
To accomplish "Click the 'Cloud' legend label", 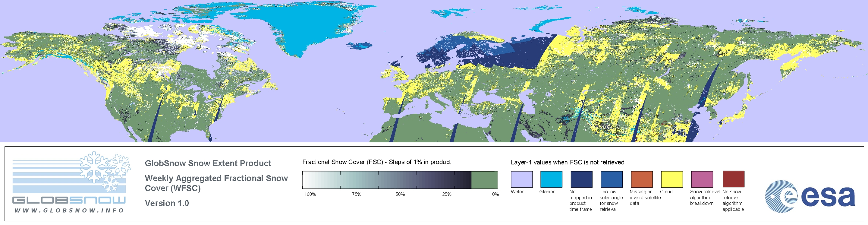I will pyautogui.click(x=666, y=192).
